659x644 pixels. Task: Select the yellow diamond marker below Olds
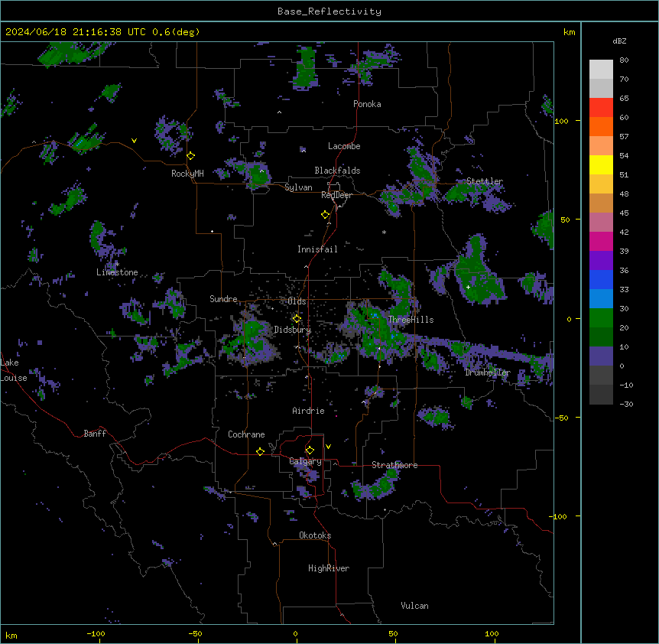(297, 319)
